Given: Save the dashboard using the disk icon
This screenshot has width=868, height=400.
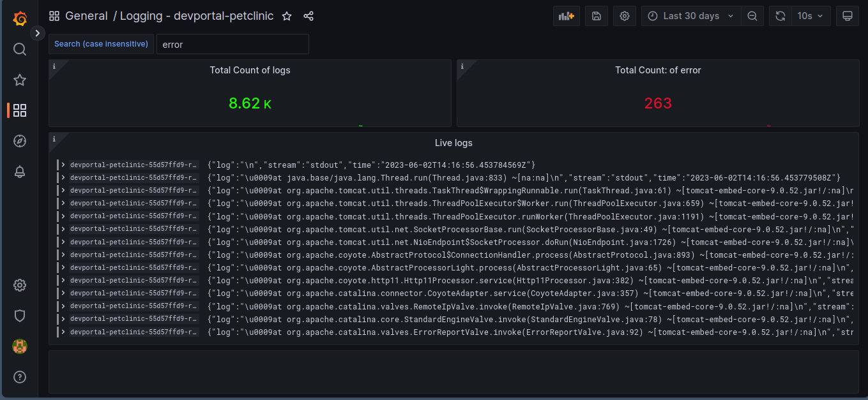Looking at the screenshot, I should click(596, 16).
